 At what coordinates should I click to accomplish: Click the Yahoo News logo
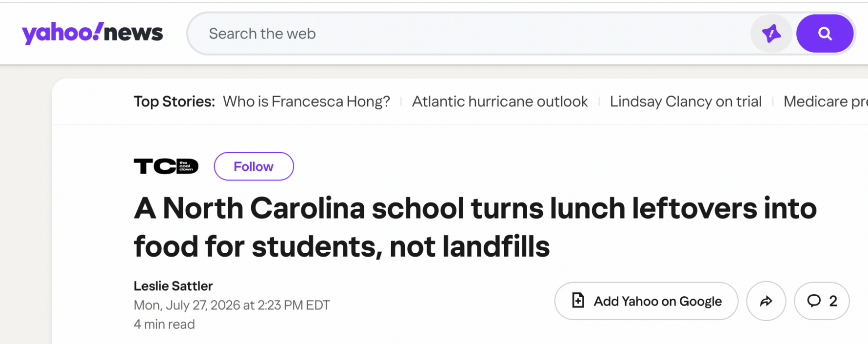pyautogui.click(x=92, y=33)
